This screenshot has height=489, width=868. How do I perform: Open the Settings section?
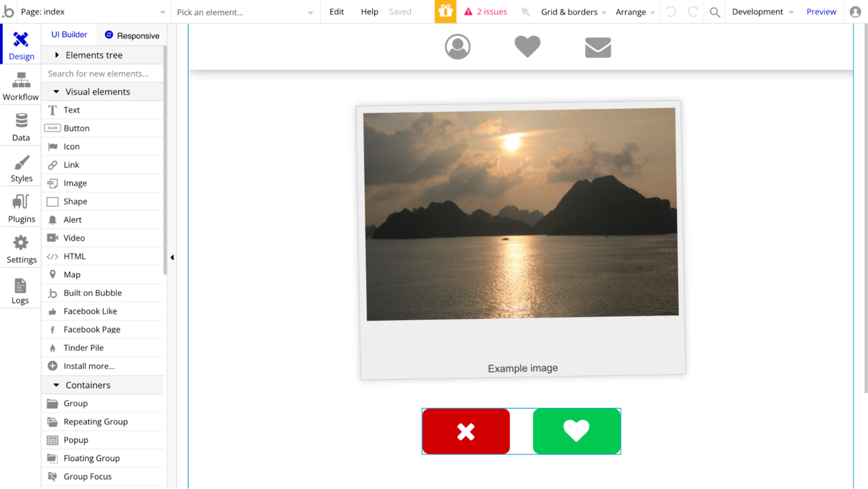click(x=21, y=249)
